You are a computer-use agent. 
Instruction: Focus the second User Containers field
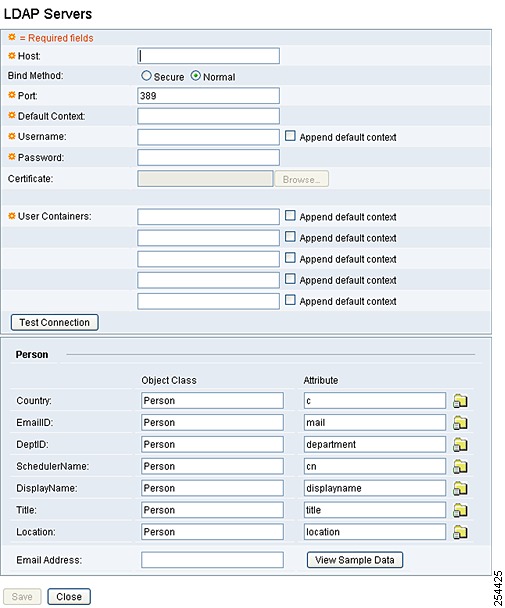[x=208, y=238]
